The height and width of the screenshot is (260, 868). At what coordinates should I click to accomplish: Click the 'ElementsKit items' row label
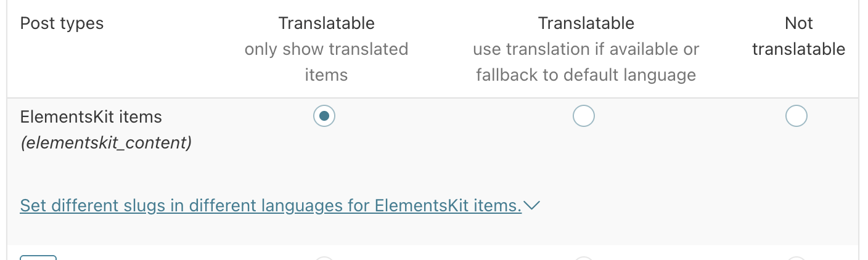(91, 116)
